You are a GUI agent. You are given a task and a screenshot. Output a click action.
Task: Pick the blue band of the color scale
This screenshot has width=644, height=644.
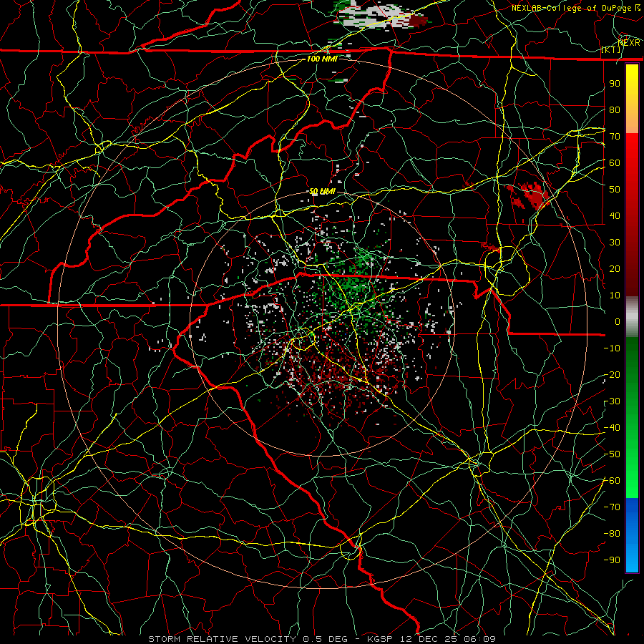[x=632, y=535]
